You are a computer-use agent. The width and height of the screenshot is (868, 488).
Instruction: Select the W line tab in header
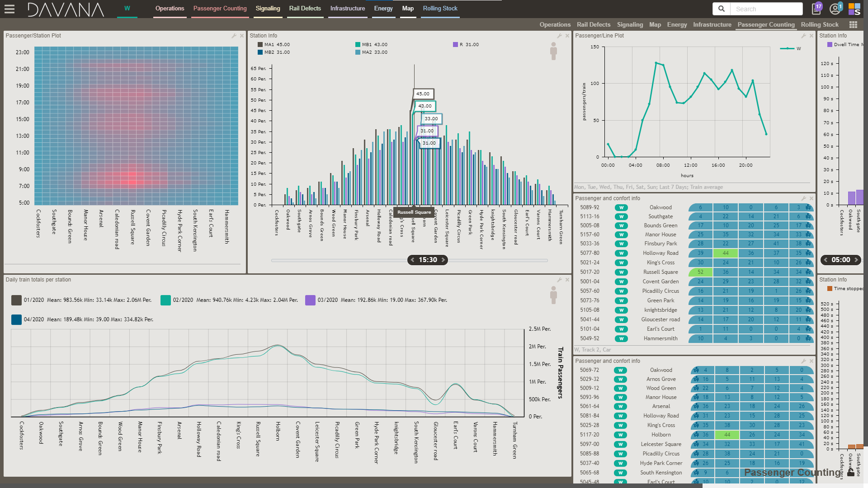pos(127,9)
